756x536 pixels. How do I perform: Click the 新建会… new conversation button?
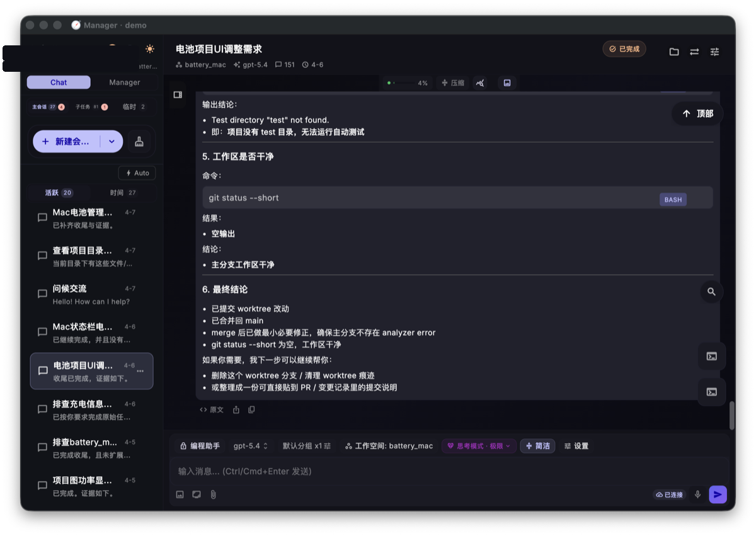[x=66, y=142]
